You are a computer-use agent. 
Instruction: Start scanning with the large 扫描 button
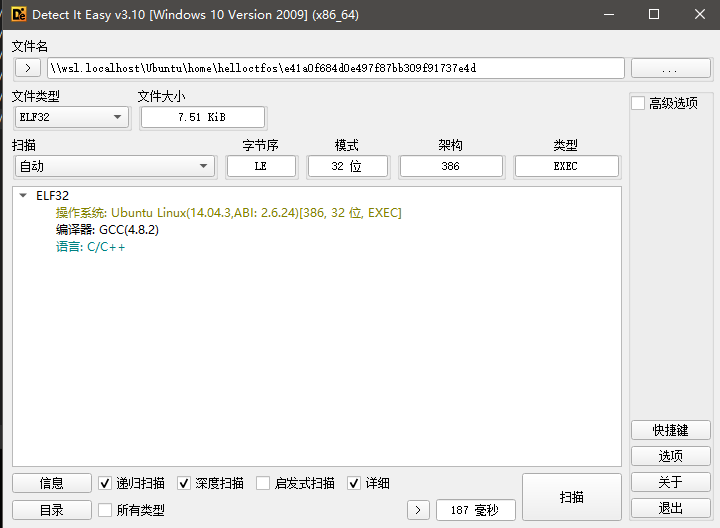click(x=572, y=497)
